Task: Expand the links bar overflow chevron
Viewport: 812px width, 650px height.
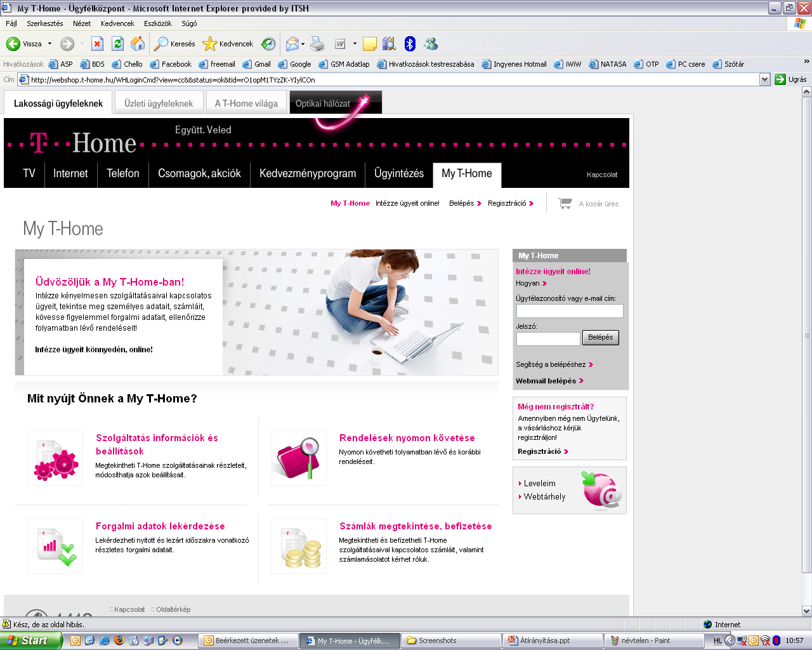Action: 806,62
